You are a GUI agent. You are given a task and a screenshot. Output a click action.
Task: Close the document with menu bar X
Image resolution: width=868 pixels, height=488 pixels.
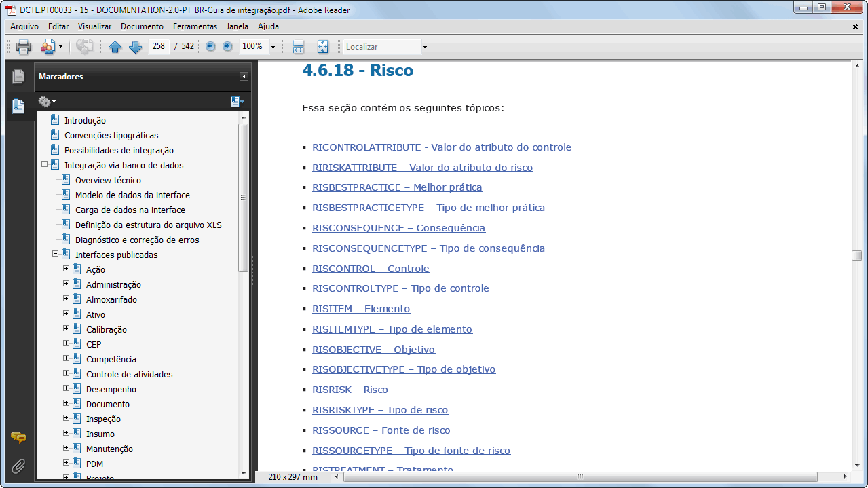point(855,26)
